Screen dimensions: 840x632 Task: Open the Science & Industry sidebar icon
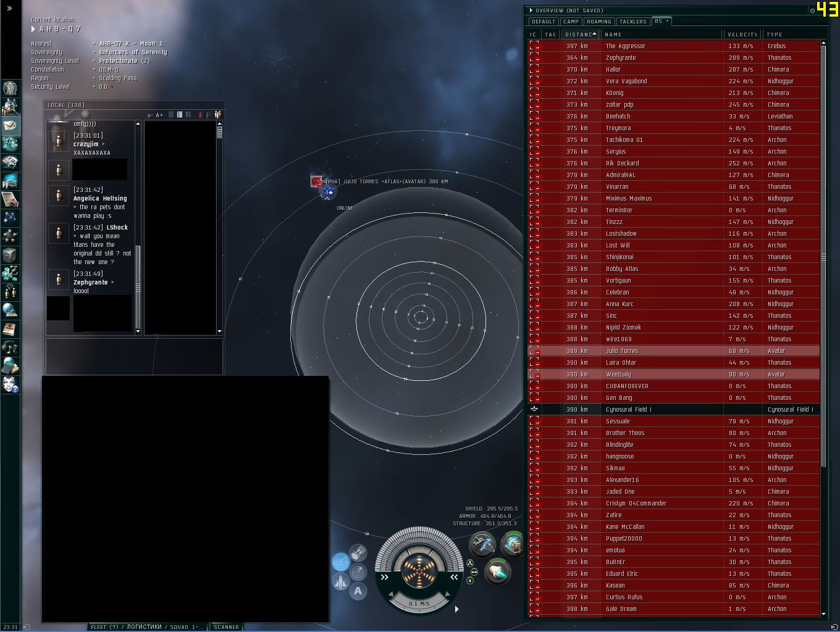point(10,181)
